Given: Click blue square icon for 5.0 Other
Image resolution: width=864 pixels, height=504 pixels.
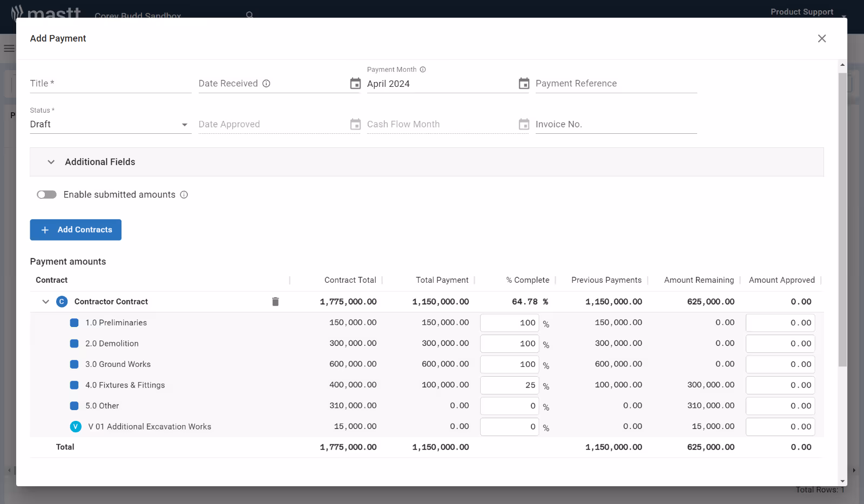Looking at the screenshot, I should coord(75,406).
